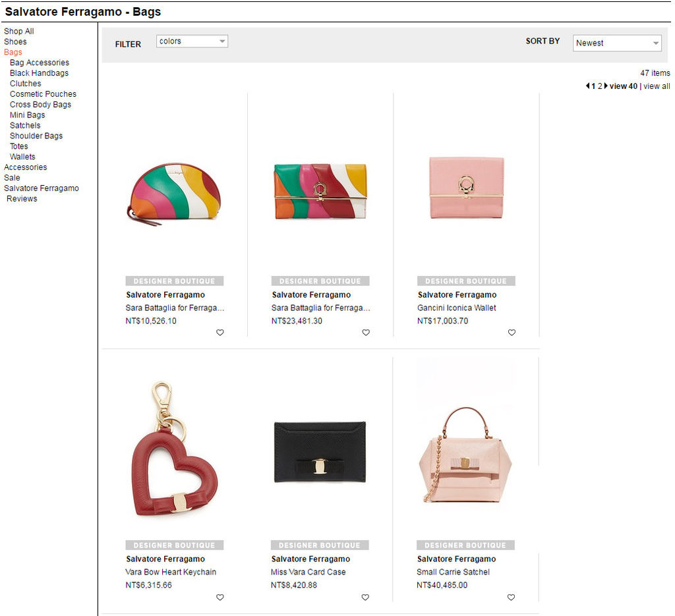This screenshot has width=675, height=616.
Task: Favorite the Gancini Iconica Wallet heart icon
Action: coord(512,333)
